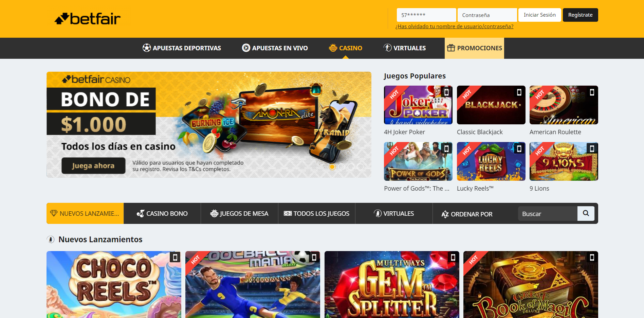Launch the Football Mania Deluxe game tile
Image resolution: width=644 pixels, height=318 pixels.
[253, 285]
